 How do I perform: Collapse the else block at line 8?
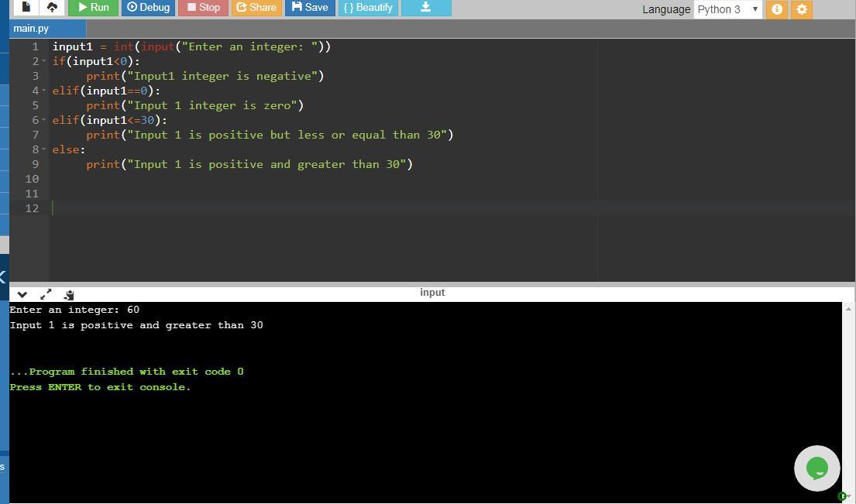click(44, 149)
